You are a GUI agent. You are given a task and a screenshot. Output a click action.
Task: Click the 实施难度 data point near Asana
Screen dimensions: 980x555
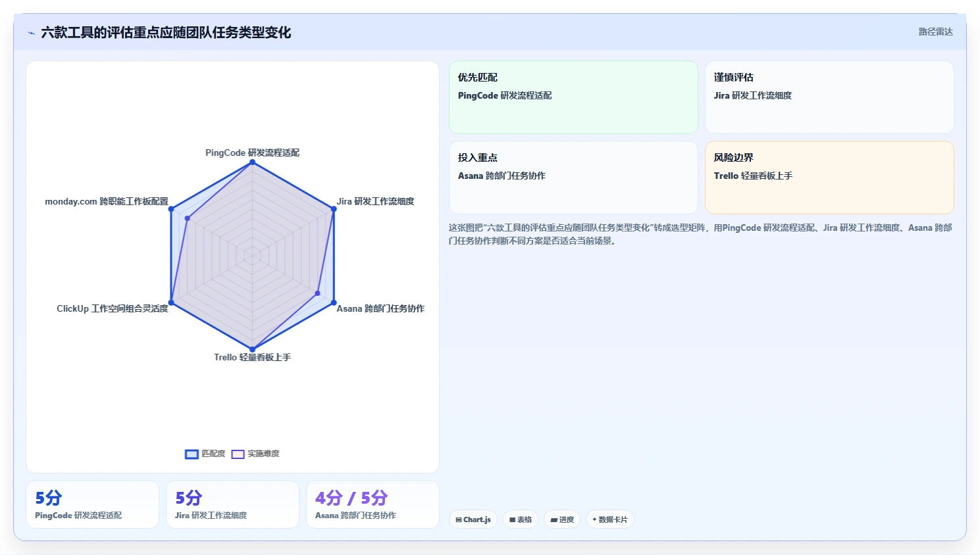click(317, 293)
